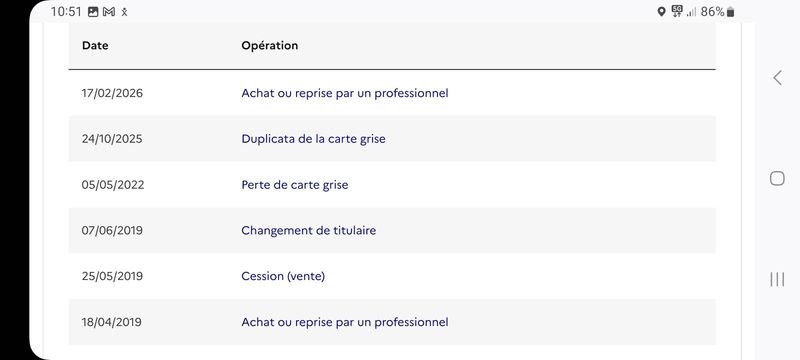Tap the date 05/05/2022 cell

113,185
